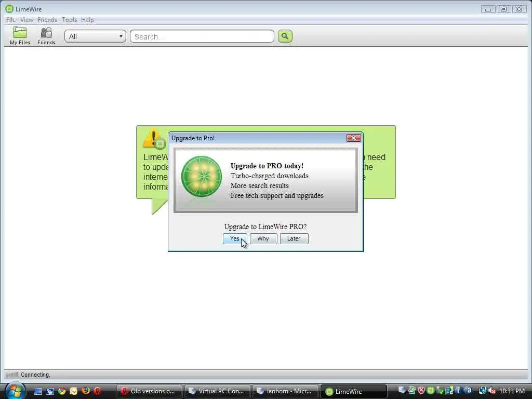Viewport: 532px width, 399px height.
Task: Click the connection strength indicator in status bar
Action: coord(12,375)
